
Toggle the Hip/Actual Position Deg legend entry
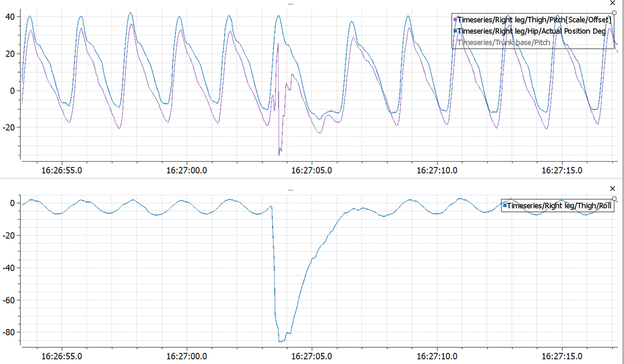click(532, 31)
